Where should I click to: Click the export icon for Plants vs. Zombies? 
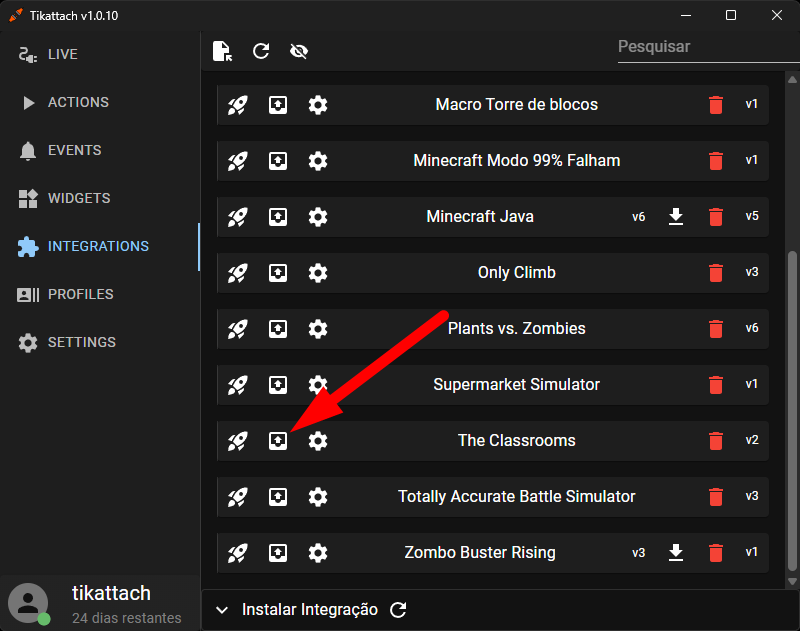(x=278, y=329)
